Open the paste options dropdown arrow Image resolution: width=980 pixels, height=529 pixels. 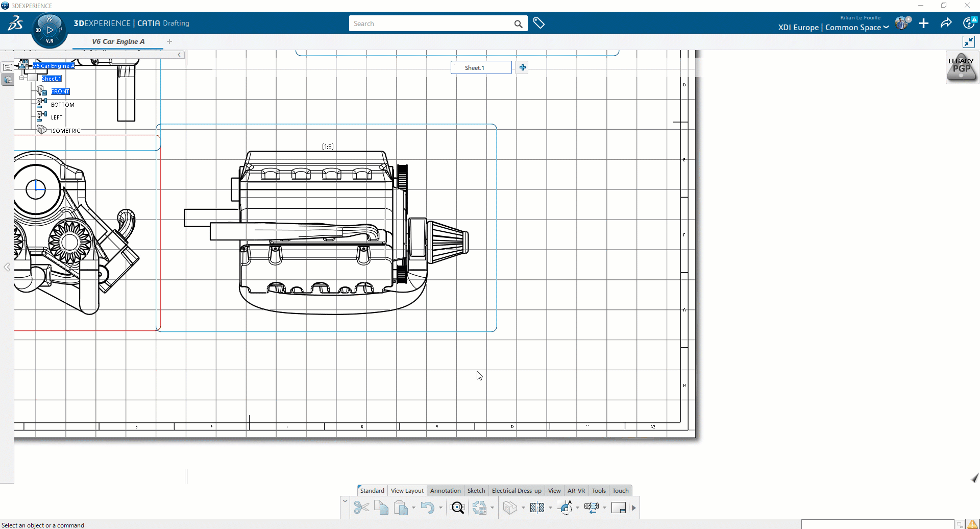(413, 509)
